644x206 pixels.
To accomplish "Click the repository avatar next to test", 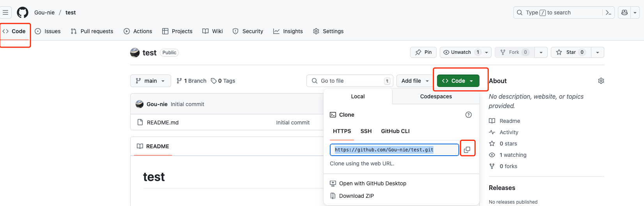I will pyautogui.click(x=135, y=53).
